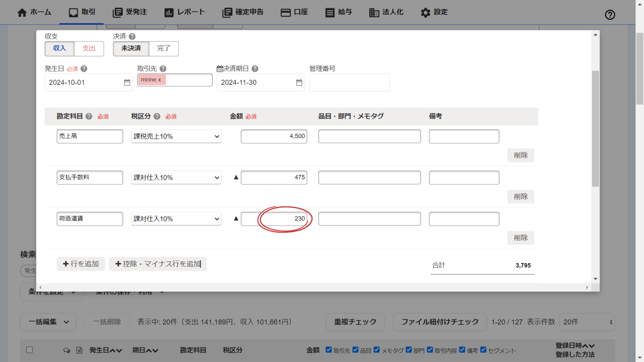Screen dimensions: 644x362
Task: Delete the 支払手数料 row
Action: [x=520, y=197]
